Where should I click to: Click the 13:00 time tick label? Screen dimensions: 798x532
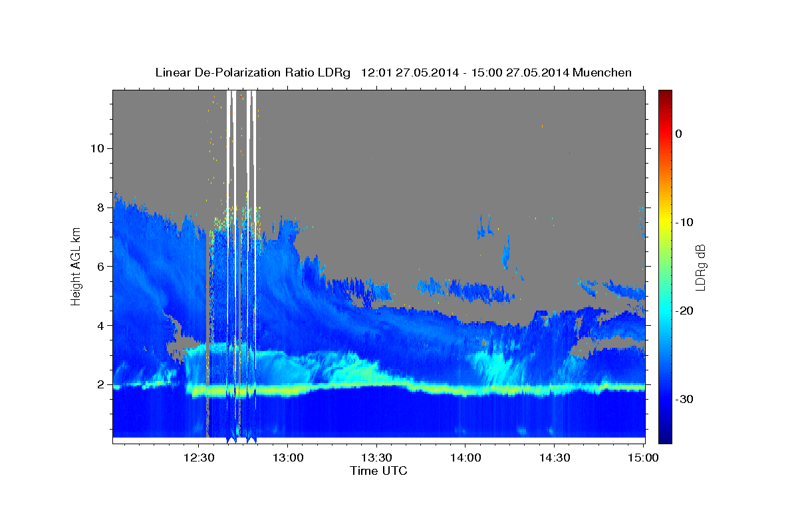(x=288, y=458)
